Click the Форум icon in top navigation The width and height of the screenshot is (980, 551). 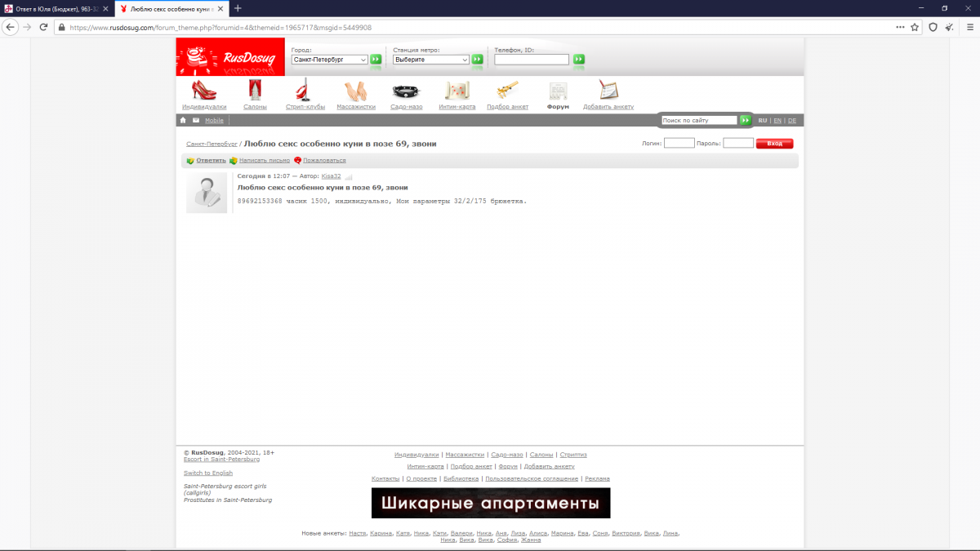pyautogui.click(x=558, y=91)
